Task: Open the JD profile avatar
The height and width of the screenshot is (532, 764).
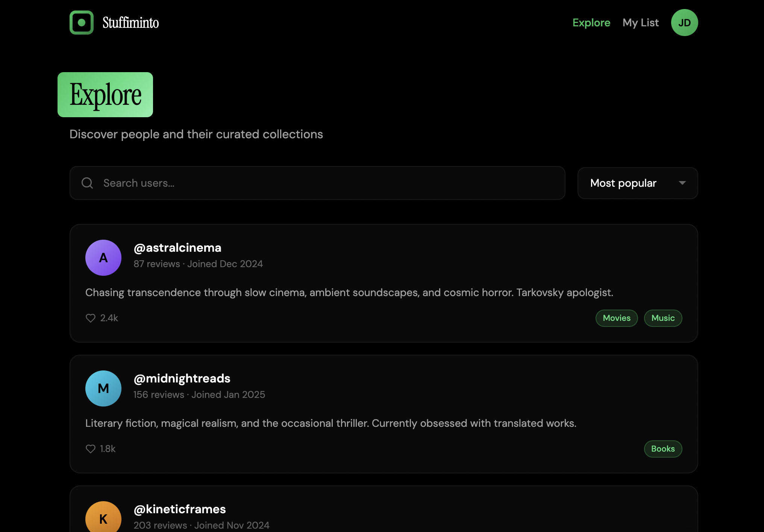Action: click(x=684, y=22)
